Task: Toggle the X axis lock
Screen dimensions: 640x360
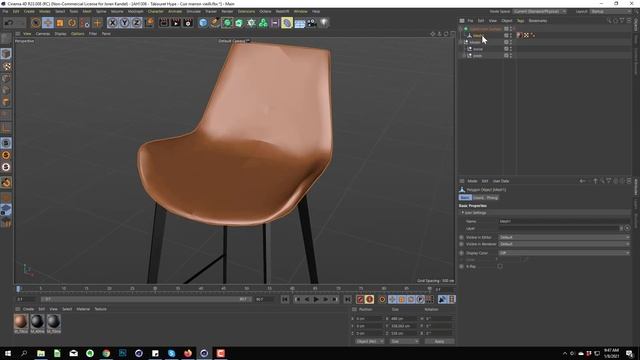Action: [x=113, y=23]
